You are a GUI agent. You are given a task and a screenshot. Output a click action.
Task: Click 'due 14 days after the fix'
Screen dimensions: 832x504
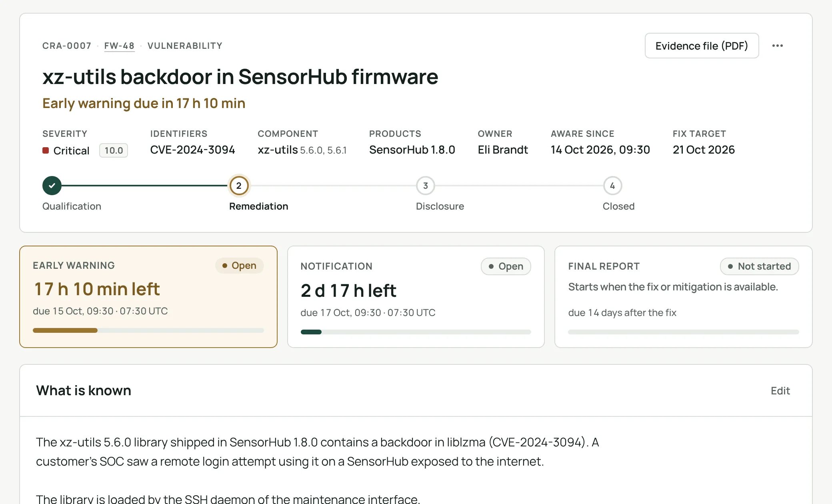(622, 313)
